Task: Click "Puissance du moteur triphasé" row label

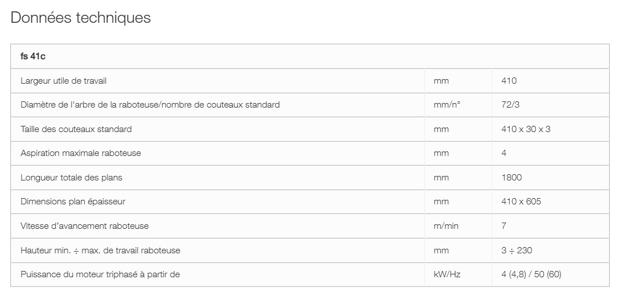Action: pos(100,274)
